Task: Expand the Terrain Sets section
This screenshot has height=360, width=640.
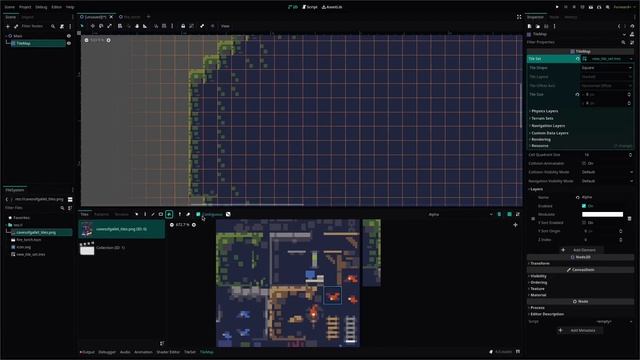Action: pos(542,118)
